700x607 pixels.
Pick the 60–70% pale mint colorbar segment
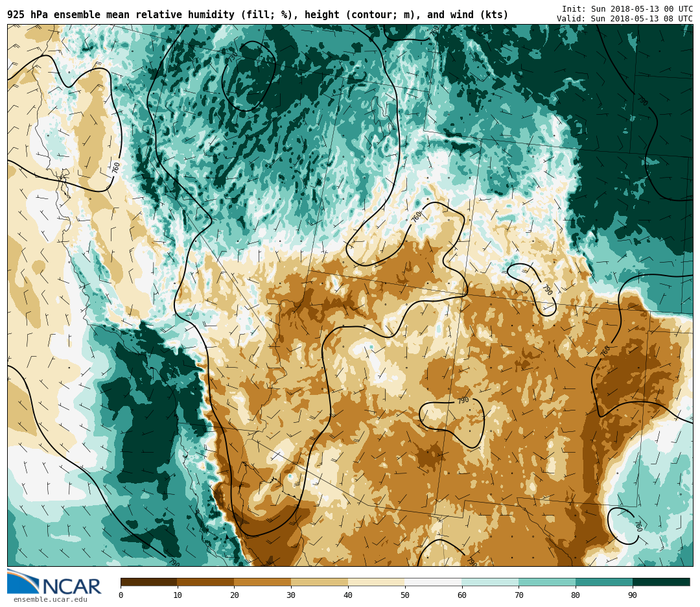[490, 582]
